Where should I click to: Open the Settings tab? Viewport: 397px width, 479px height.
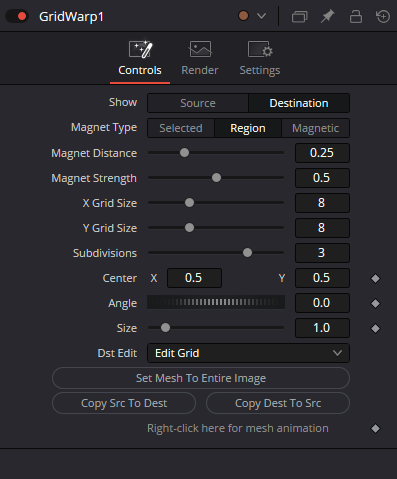(x=260, y=59)
